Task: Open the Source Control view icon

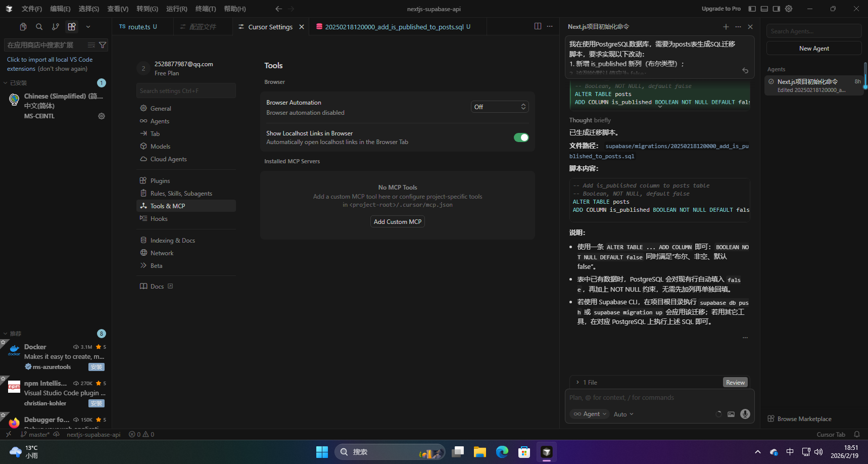Action: coord(56,27)
